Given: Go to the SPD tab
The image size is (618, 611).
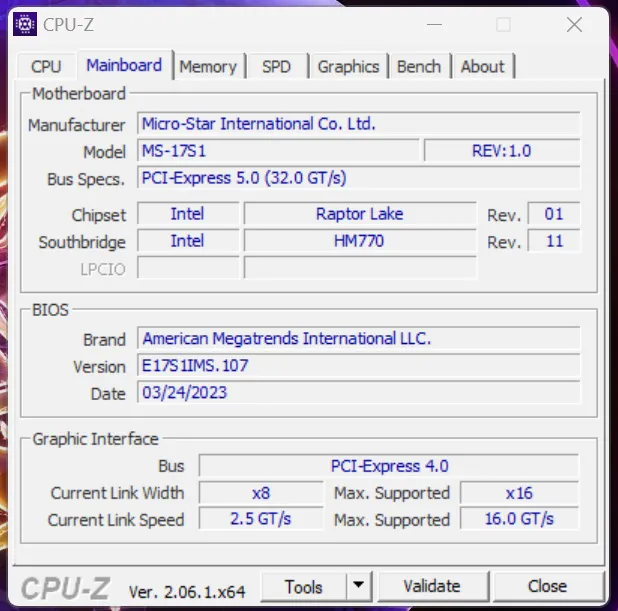Looking at the screenshot, I should pyautogui.click(x=276, y=66).
